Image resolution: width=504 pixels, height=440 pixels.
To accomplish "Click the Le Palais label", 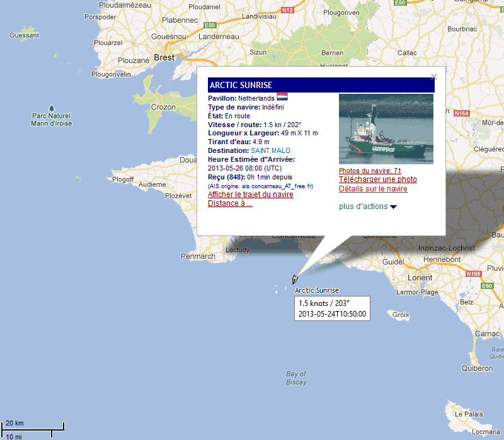I will (469, 414).
